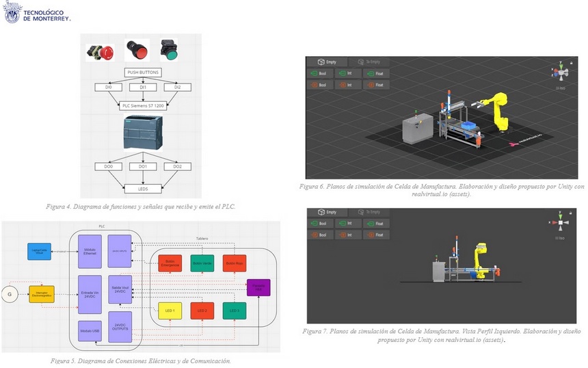The height and width of the screenshot is (368, 588).
Task: Click the purple Pantalla HMI block
Action: pyautogui.click(x=258, y=288)
